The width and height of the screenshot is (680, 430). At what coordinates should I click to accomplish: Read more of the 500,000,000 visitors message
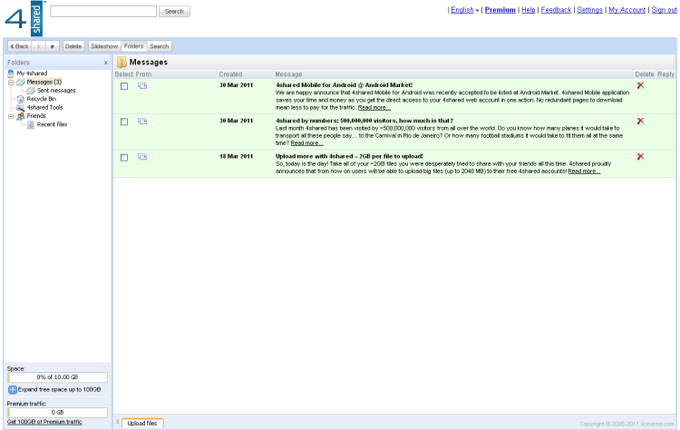coord(307,143)
